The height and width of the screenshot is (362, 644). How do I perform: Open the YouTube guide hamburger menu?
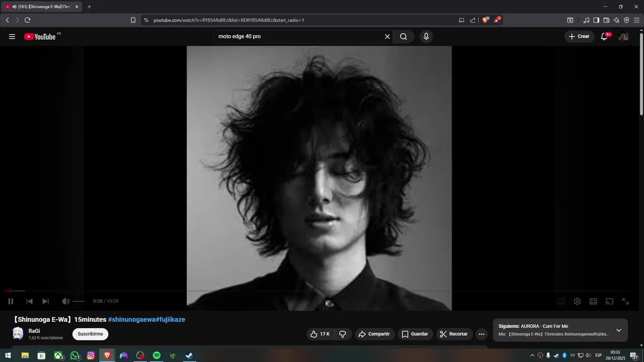(x=12, y=37)
